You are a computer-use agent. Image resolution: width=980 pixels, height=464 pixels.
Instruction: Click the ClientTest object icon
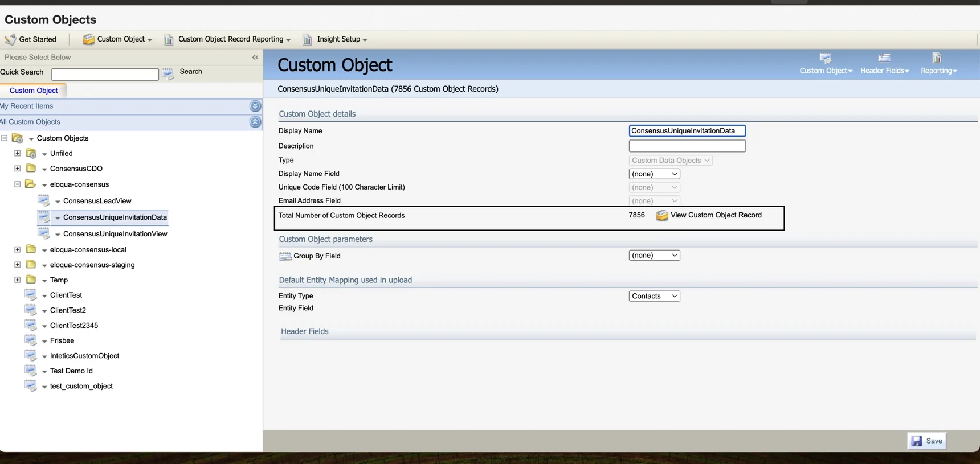(x=31, y=295)
